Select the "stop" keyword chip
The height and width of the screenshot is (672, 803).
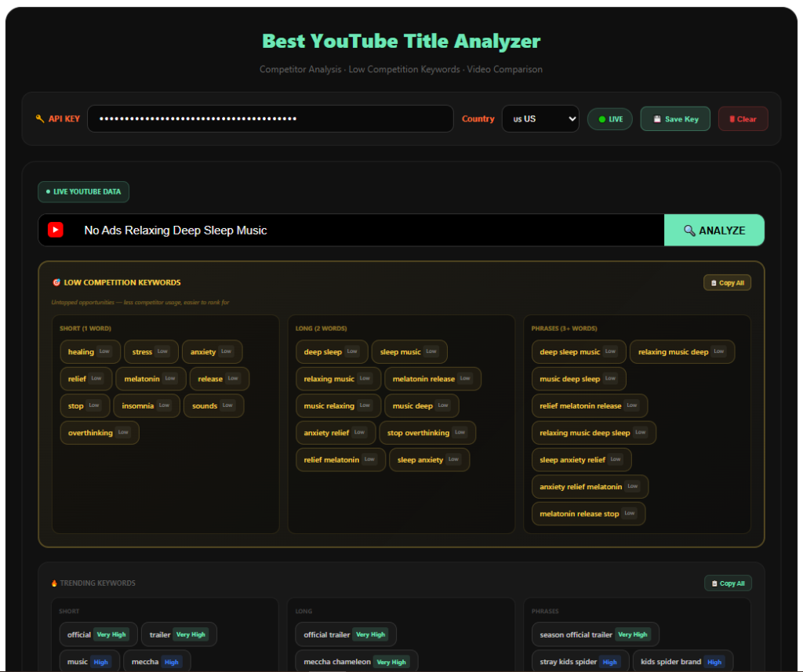[85, 405]
